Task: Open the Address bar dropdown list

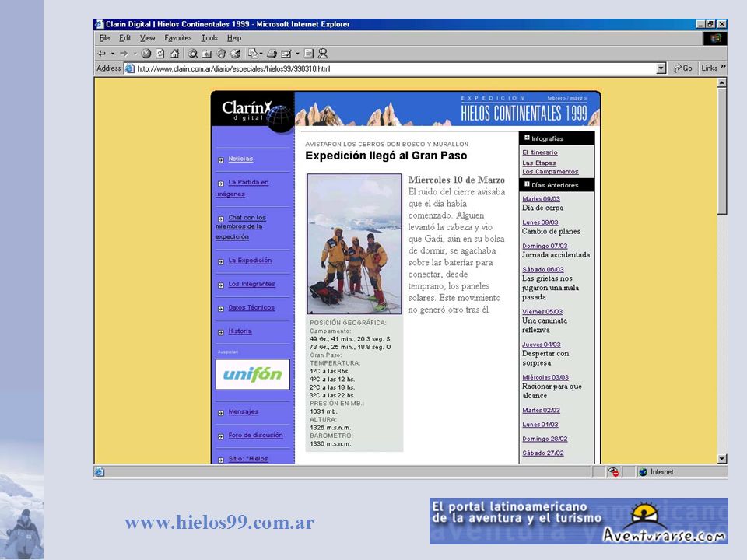Action: [661, 68]
